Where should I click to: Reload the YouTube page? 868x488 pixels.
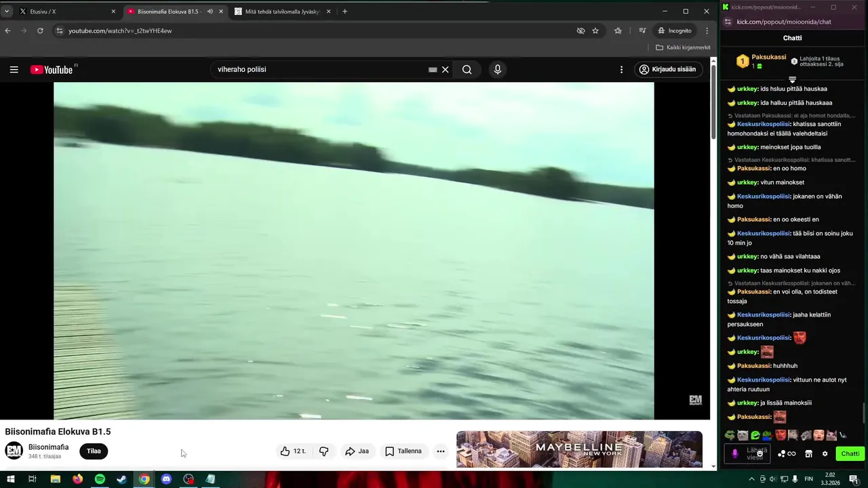click(x=40, y=30)
